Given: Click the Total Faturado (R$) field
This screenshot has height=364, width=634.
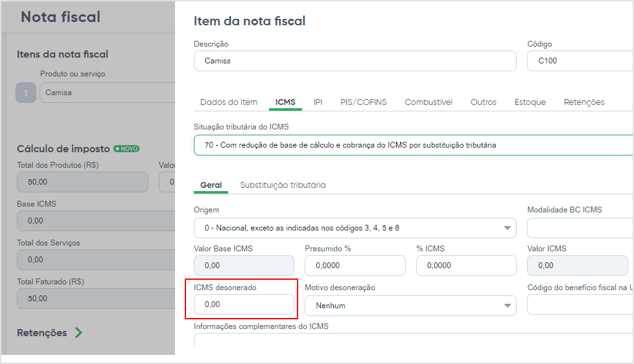Looking at the screenshot, I should tap(96, 298).
